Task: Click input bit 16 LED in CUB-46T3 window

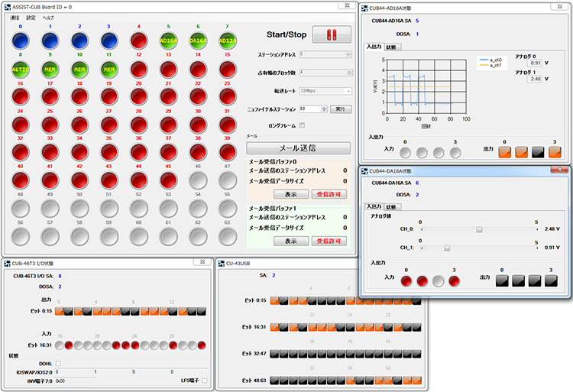Action: pos(59,345)
